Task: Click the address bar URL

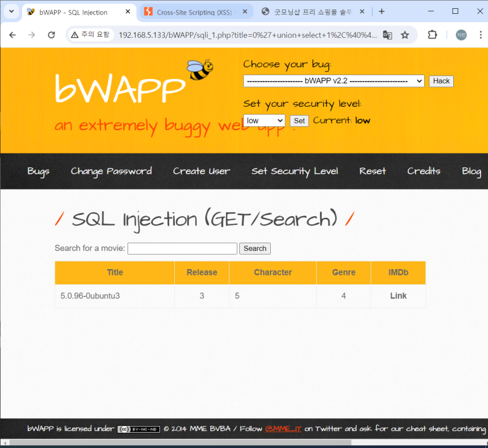Action: click(x=247, y=35)
